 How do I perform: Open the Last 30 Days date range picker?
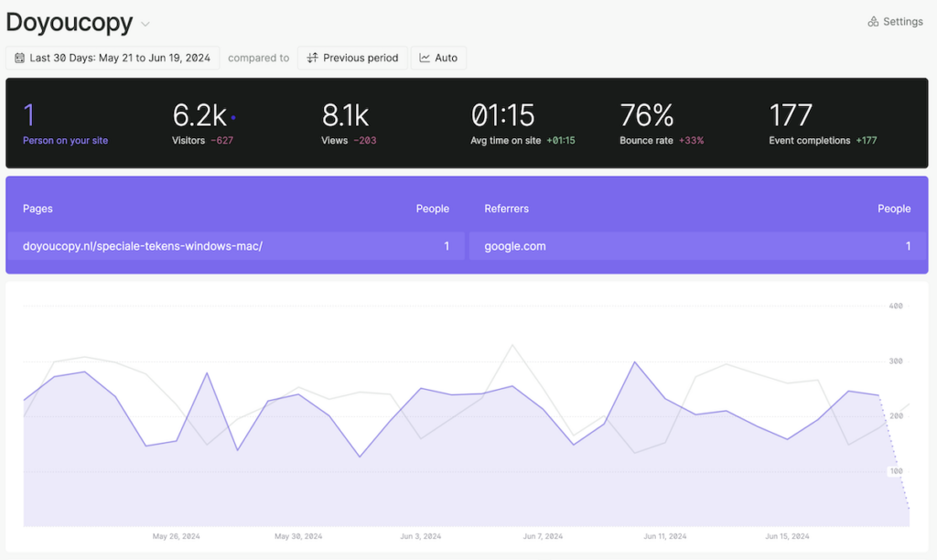113,58
